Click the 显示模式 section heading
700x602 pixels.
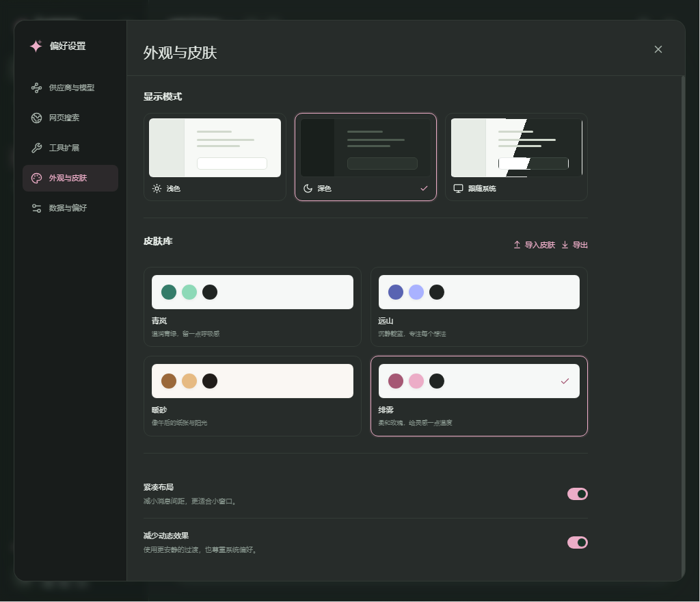point(163,96)
